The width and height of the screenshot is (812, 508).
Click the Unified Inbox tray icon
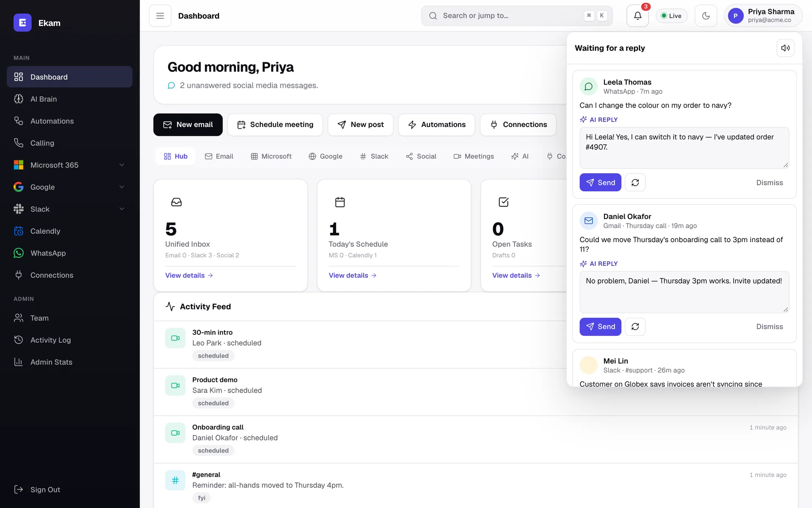(x=176, y=202)
